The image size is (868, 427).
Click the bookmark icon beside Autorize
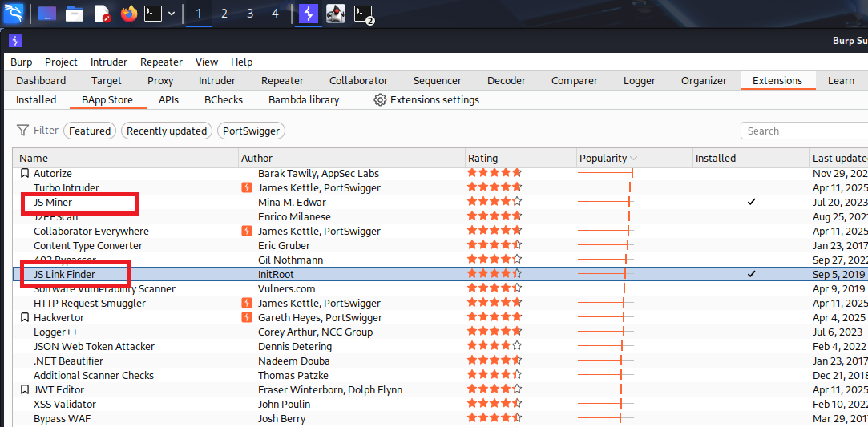[25, 174]
